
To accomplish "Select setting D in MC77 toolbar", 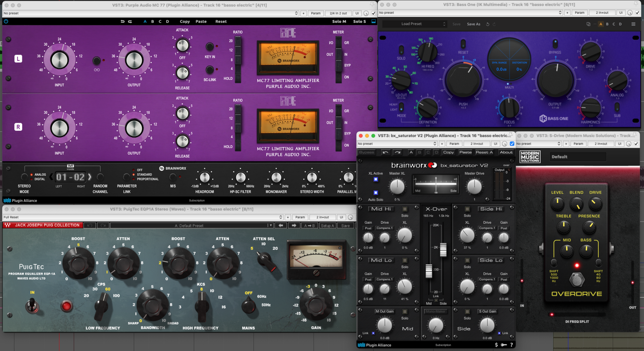I will 168,21.
